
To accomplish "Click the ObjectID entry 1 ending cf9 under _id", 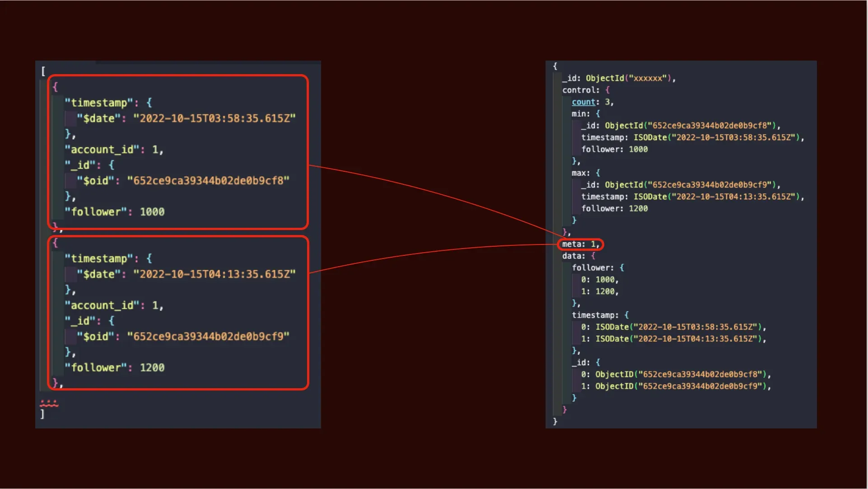I will (676, 386).
